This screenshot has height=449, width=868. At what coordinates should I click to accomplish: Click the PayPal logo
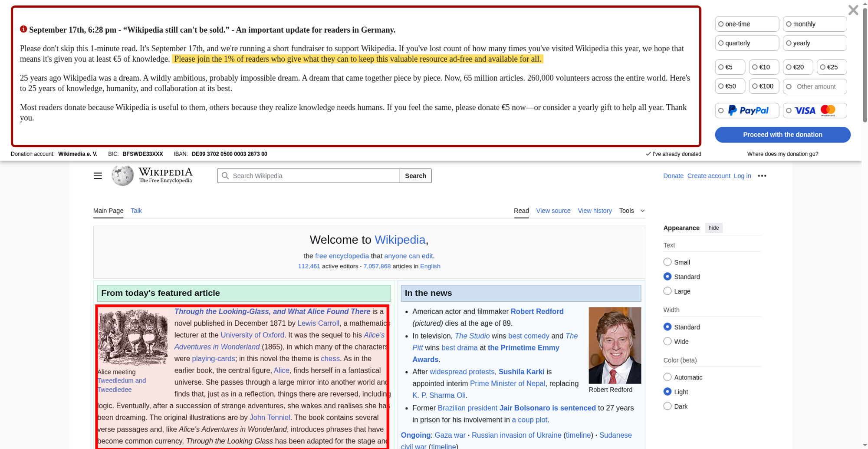click(748, 111)
